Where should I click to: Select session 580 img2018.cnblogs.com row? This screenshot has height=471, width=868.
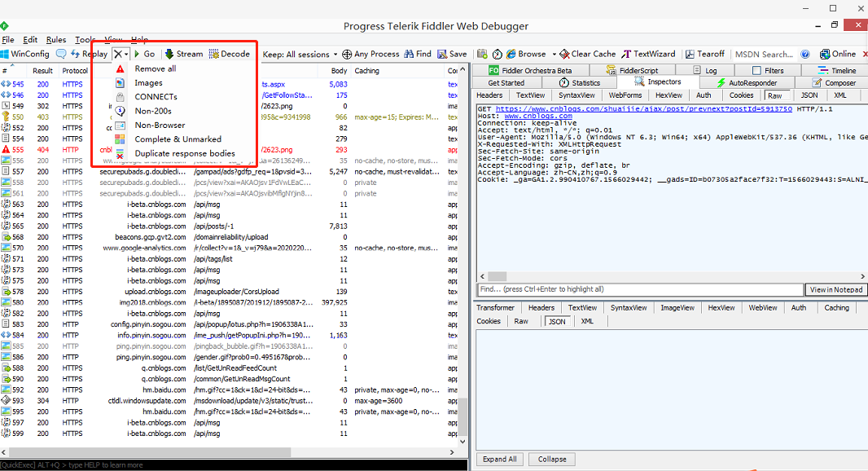[229, 302]
